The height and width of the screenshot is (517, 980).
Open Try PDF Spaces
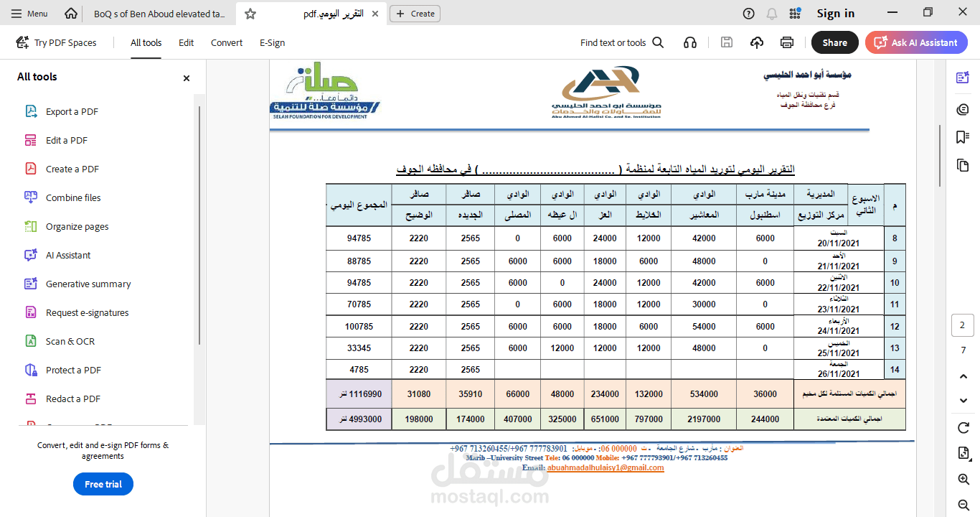point(56,43)
